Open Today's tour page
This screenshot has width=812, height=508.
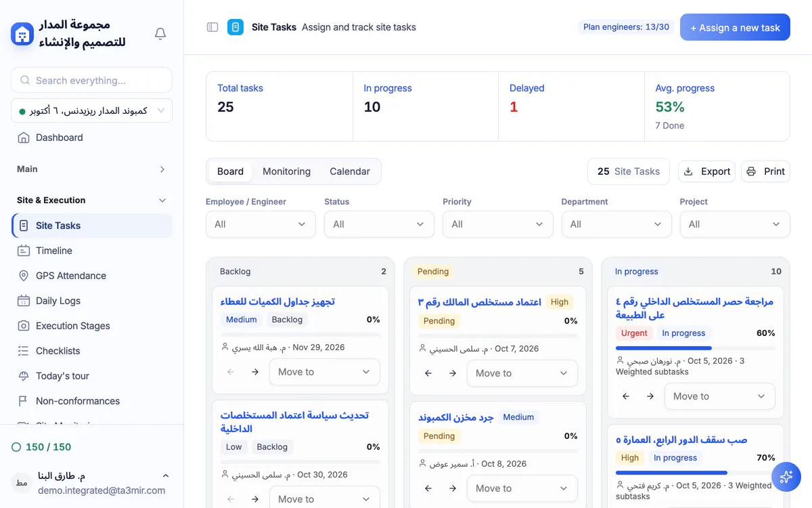coord(91,376)
